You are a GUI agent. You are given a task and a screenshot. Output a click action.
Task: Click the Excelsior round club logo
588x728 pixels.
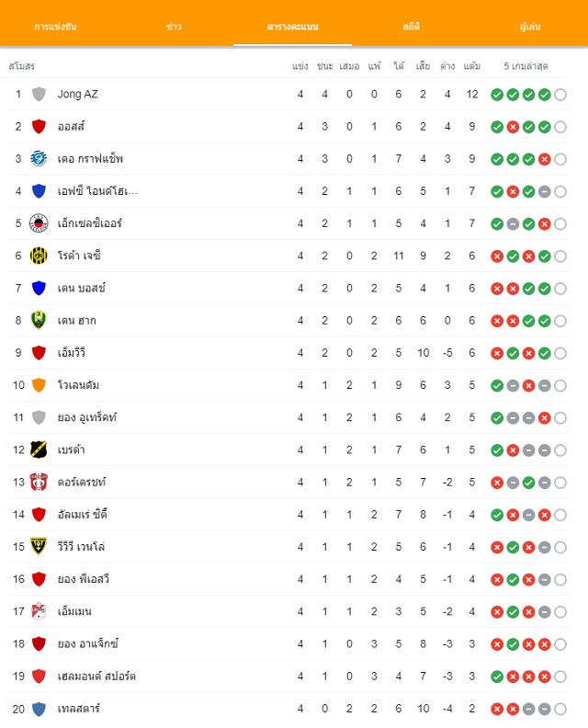39,223
